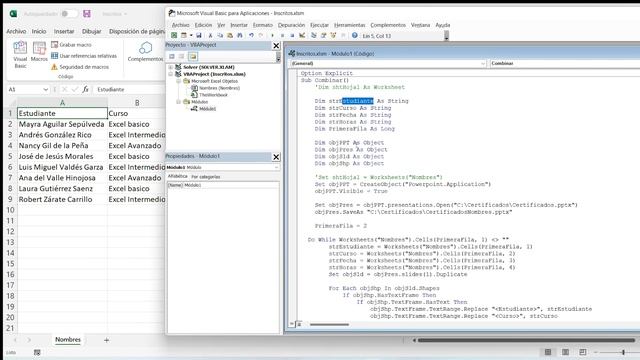Image resolution: width=640 pixels, height=360 pixels.
Task: Save the project from the VBA toolbar
Action: point(199,36)
